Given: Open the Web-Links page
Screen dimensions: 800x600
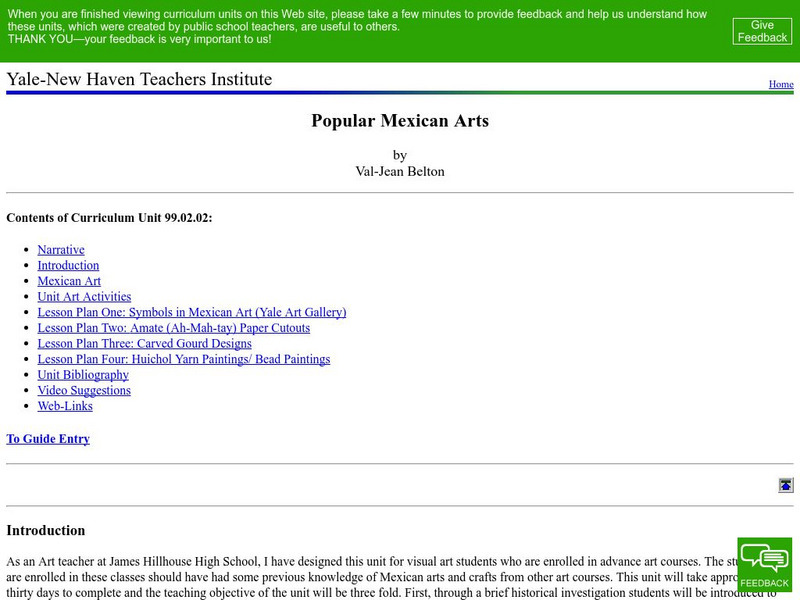Looking at the screenshot, I should point(64,406).
